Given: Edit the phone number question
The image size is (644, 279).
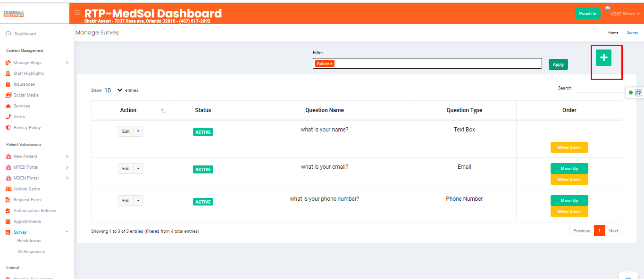Looking at the screenshot, I should coord(126,201).
